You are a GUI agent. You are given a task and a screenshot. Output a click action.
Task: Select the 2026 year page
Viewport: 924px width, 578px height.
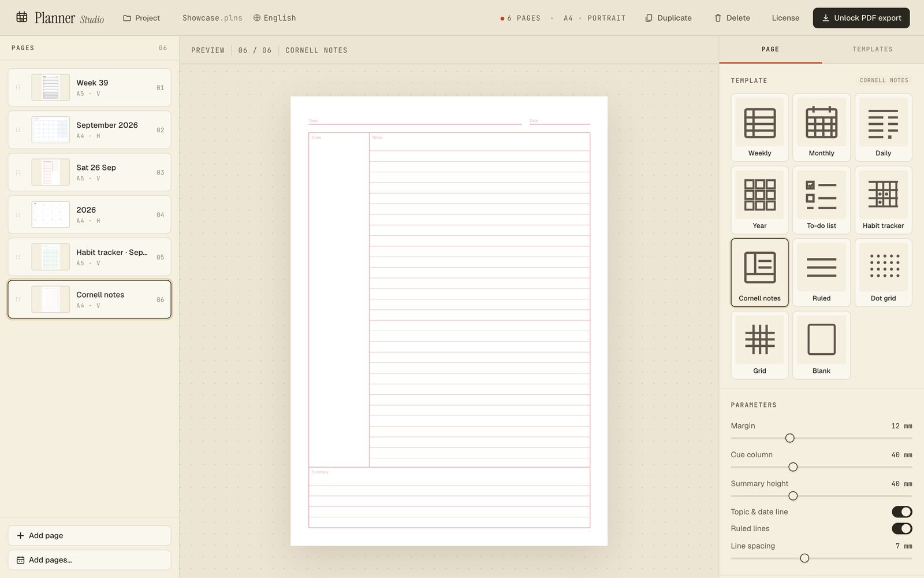pos(90,214)
